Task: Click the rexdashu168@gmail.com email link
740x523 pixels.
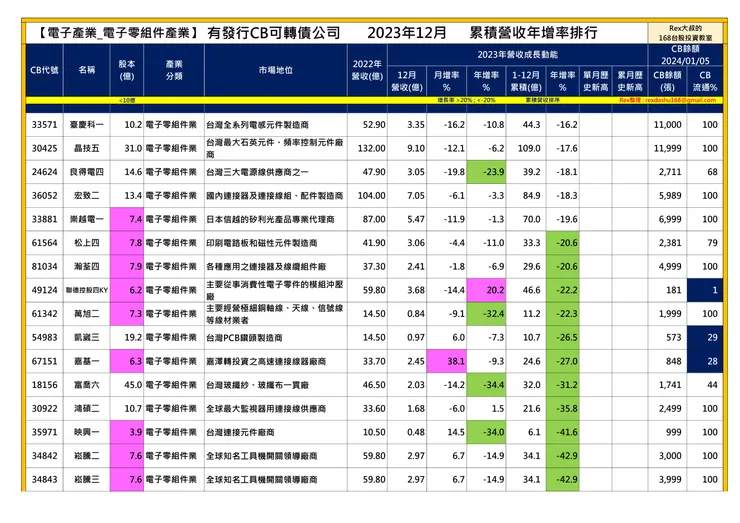Action: (x=681, y=100)
